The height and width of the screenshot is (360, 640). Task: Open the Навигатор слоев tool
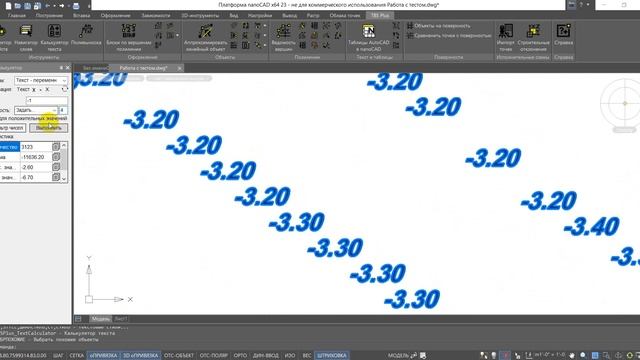click(26, 38)
